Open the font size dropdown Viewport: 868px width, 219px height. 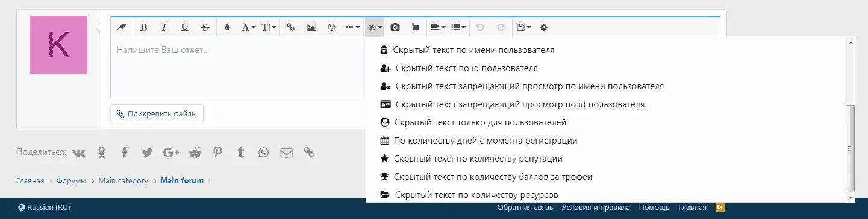[x=269, y=27]
